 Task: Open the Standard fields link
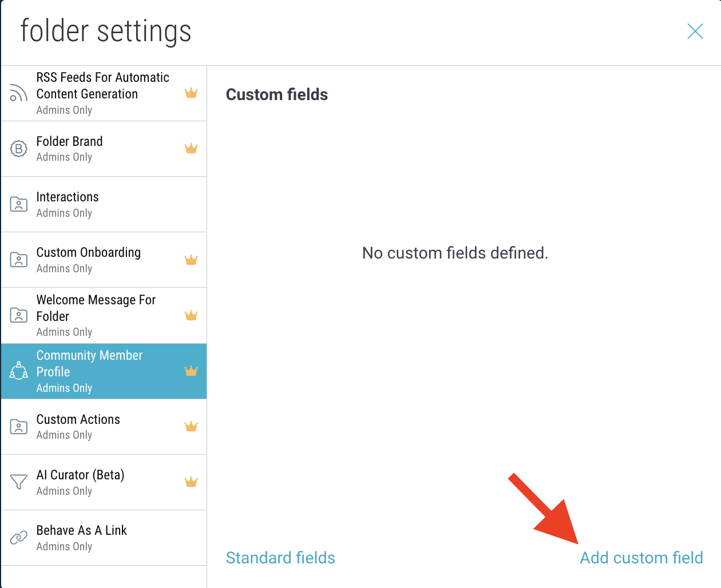pyautogui.click(x=280, y=558)
